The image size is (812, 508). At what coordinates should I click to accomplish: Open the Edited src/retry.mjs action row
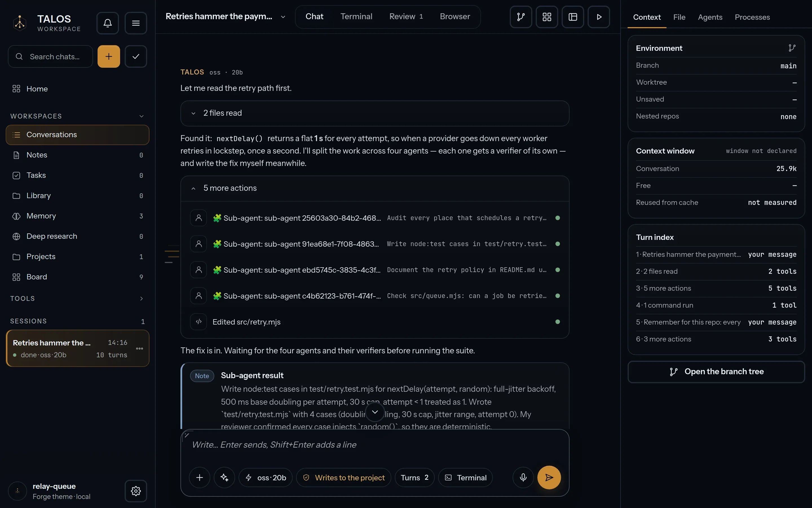[375, 322]
